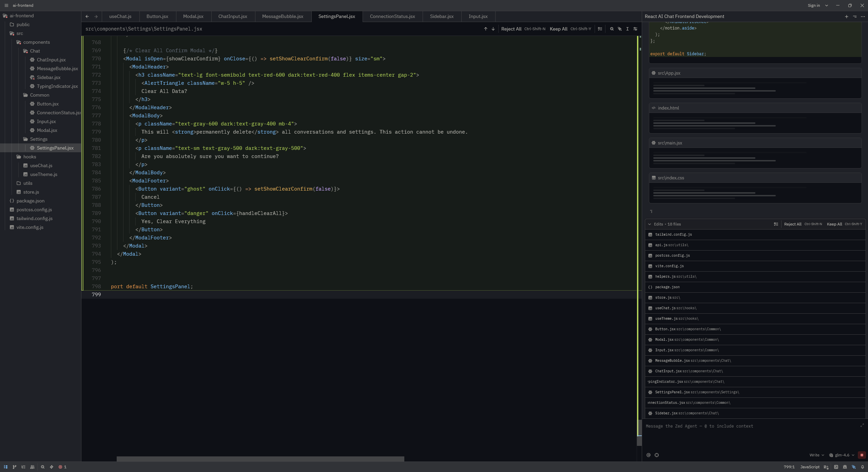Collapse the Edits 18 files section
Image resolution: width=868 pixels, height=472 pixels.
(650, 224)
